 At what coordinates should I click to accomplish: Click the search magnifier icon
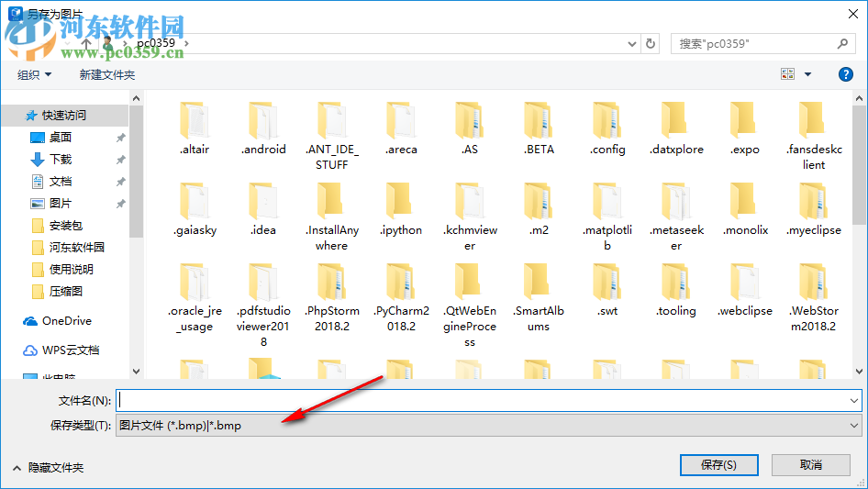pos(842,43)
